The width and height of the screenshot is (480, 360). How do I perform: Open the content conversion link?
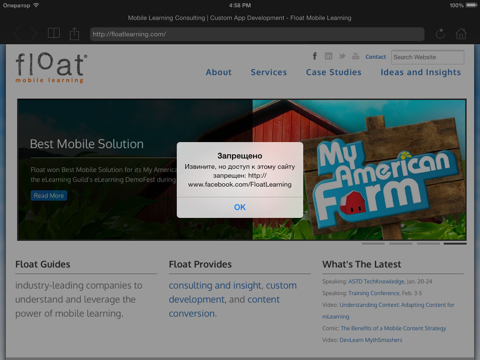224,306
